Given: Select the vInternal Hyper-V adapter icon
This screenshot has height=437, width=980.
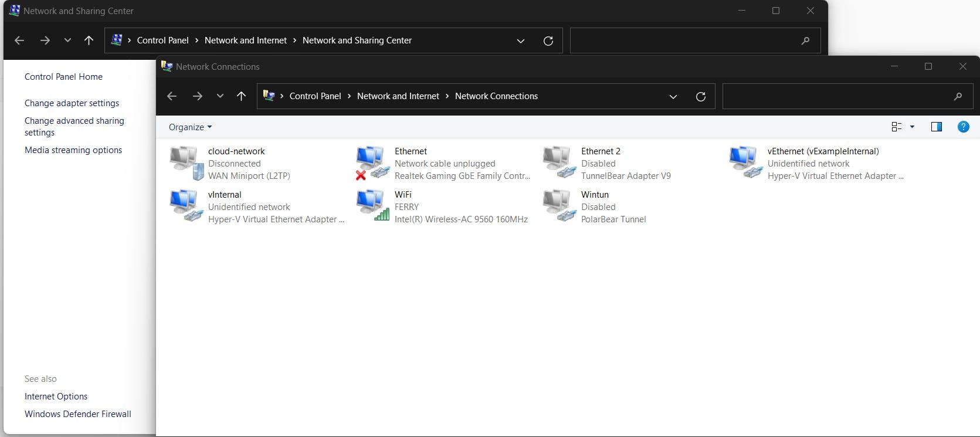Looking at the screenshot, I should [186, 206].
